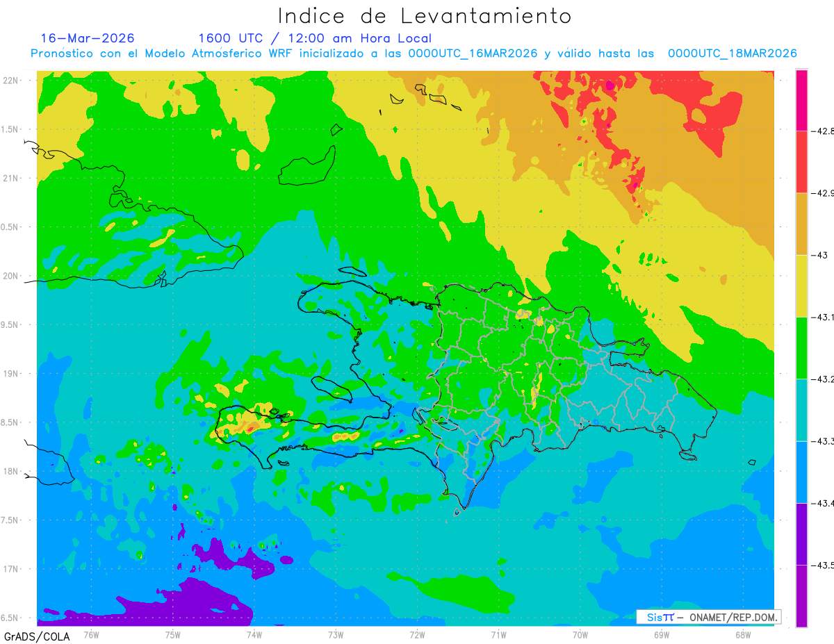Viewport: 834px width, 644px height.
Task: Click the dark violet swatch between -43.4 and -43.5
Action: click(x=801, y=534)
